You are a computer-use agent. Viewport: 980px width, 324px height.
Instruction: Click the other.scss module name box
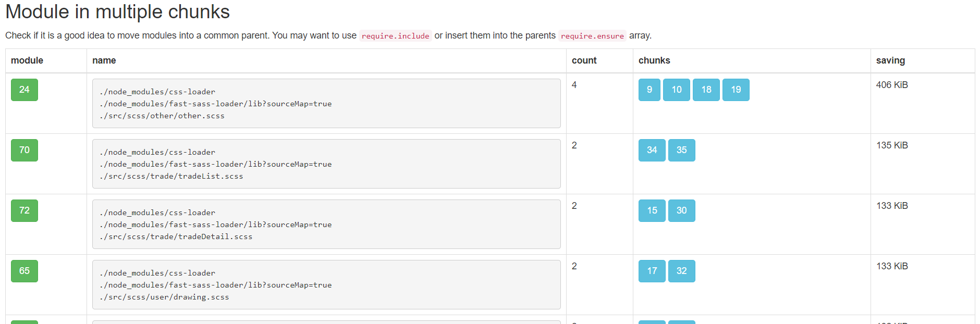click(x=326, y=103)
